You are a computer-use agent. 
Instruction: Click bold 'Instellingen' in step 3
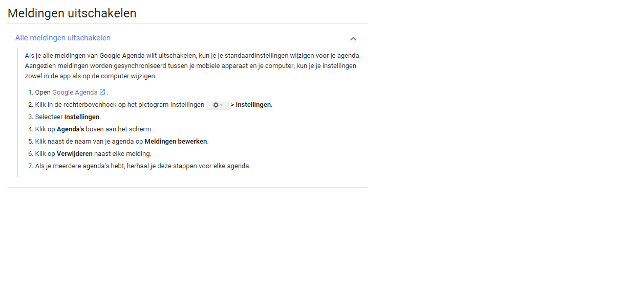click(x=82, y=117)
